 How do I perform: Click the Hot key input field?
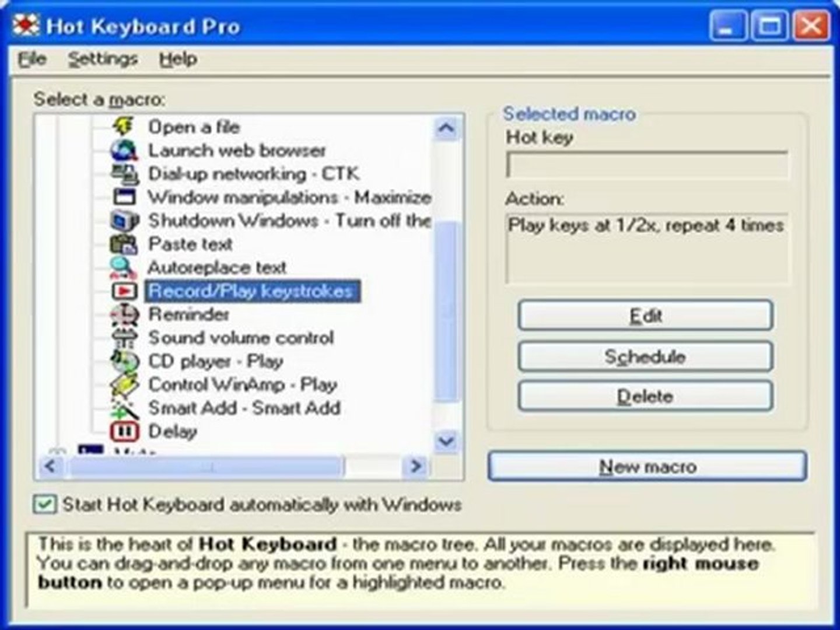coord(647,165)
